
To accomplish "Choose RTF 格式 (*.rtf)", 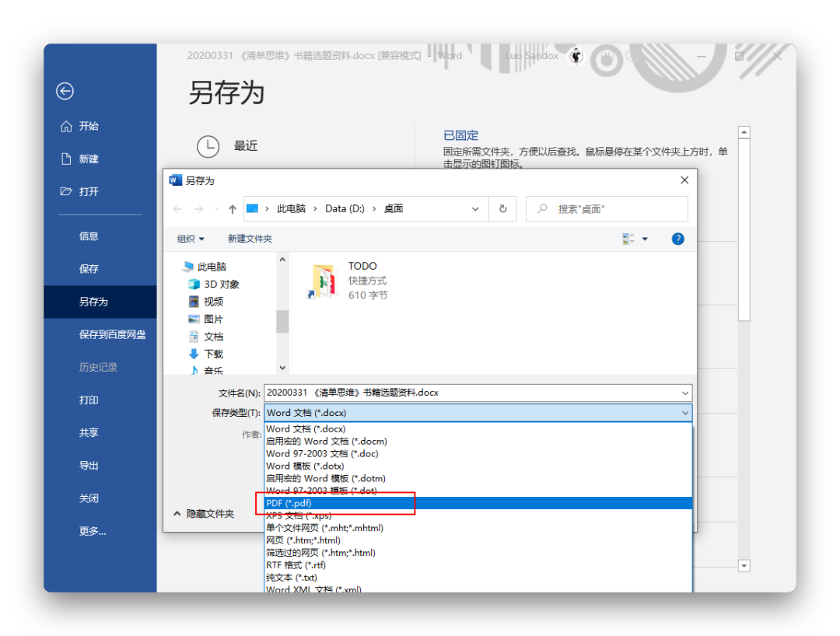I will [478, 565].
